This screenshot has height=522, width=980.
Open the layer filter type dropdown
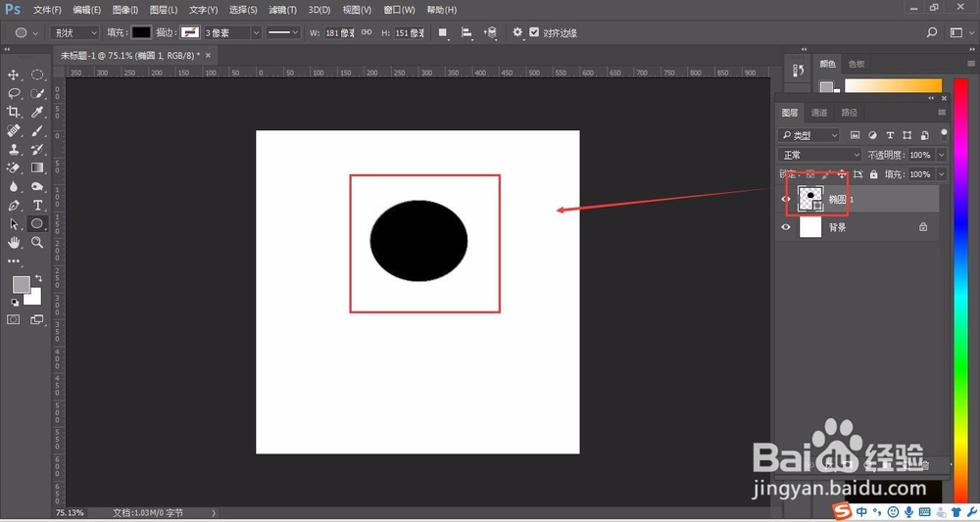[x=808, y=135]
